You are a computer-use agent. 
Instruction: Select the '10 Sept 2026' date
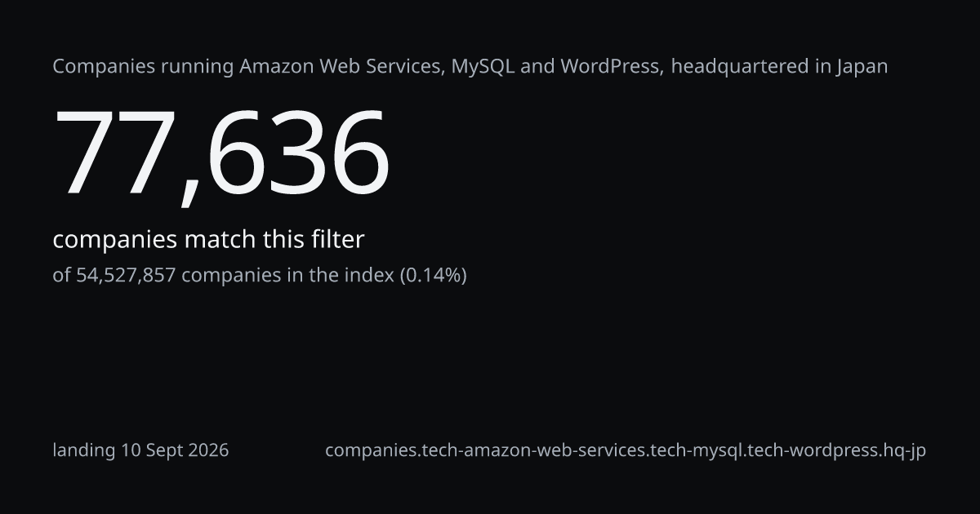tap(176, 450)
